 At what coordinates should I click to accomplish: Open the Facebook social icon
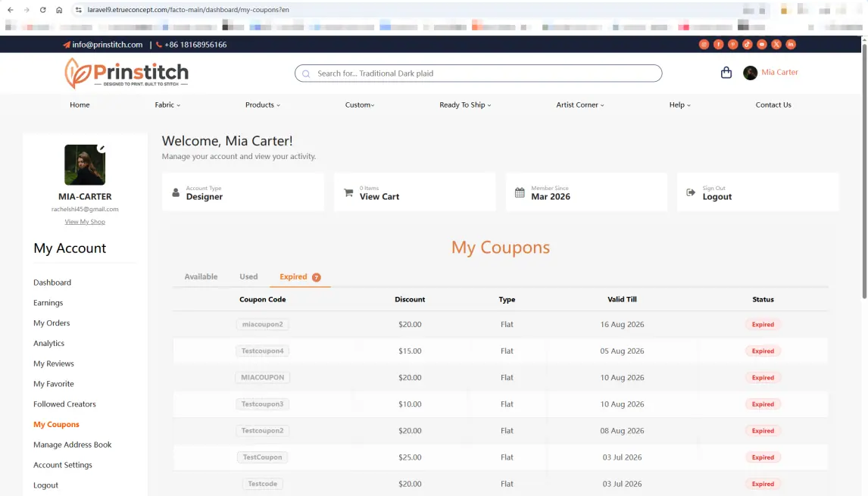718,44
